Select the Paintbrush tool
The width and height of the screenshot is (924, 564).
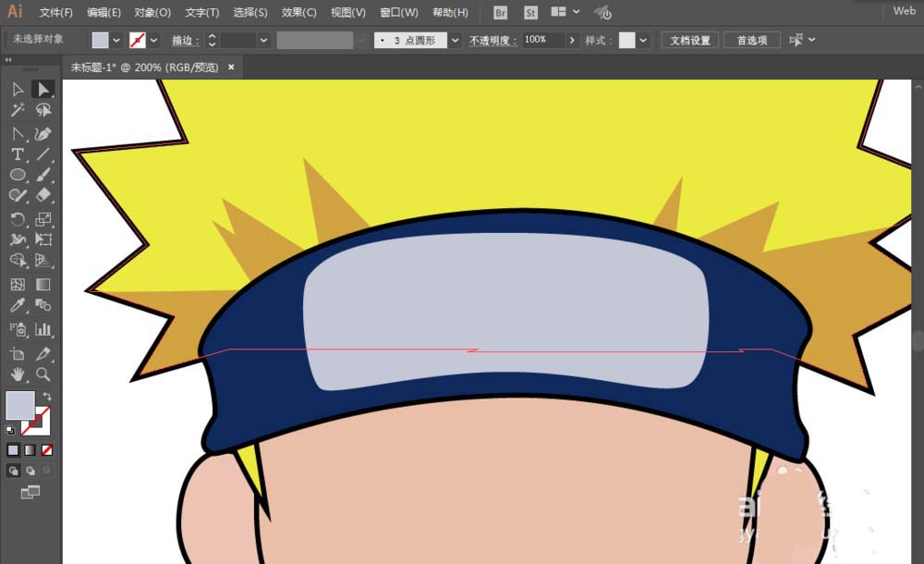pos(43,176)
